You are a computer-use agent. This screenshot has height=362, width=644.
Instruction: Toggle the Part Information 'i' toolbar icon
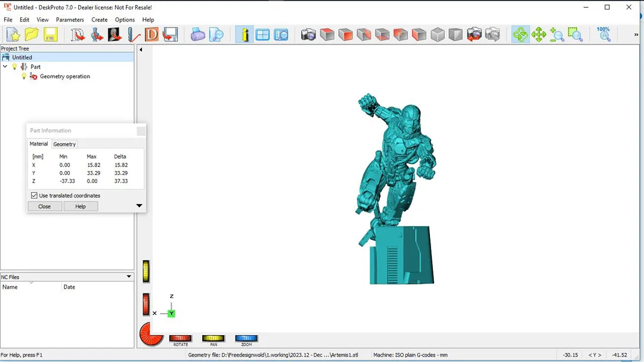(x=244, y=35)
